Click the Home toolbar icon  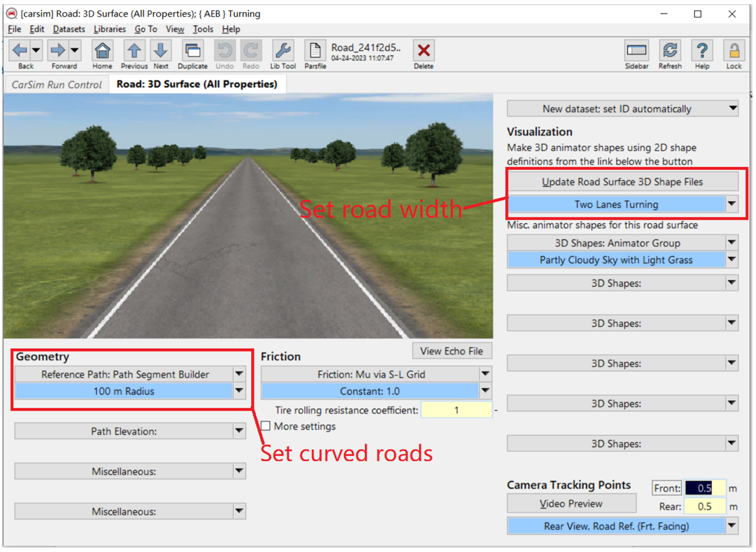(102, 51)
